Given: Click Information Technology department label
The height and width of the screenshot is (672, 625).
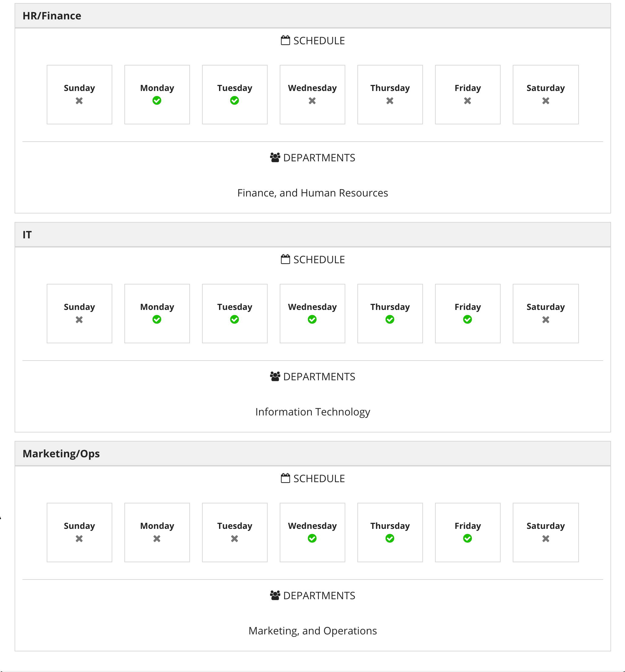Looking at the screenshot, I should [x=312, y=412].
